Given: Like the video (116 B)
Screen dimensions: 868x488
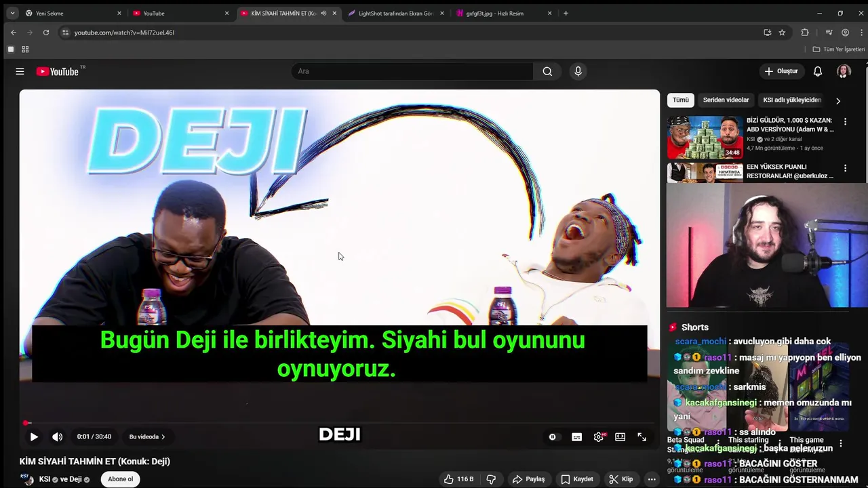Looking at the screenshot, I should point(459,479).
